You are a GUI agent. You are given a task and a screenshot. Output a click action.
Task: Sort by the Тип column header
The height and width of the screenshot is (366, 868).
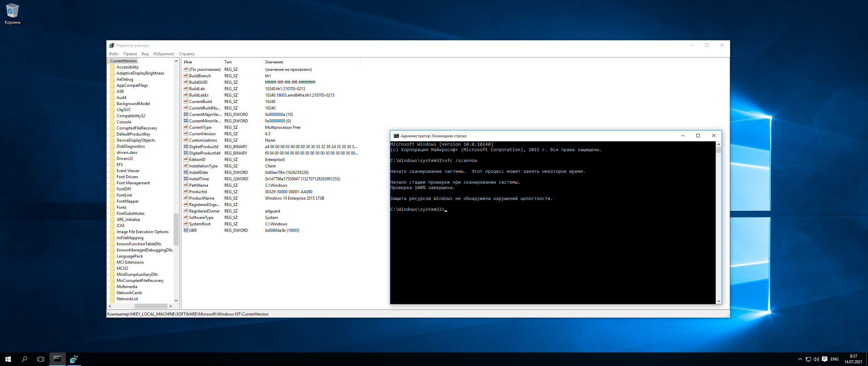tap(242, 62)
